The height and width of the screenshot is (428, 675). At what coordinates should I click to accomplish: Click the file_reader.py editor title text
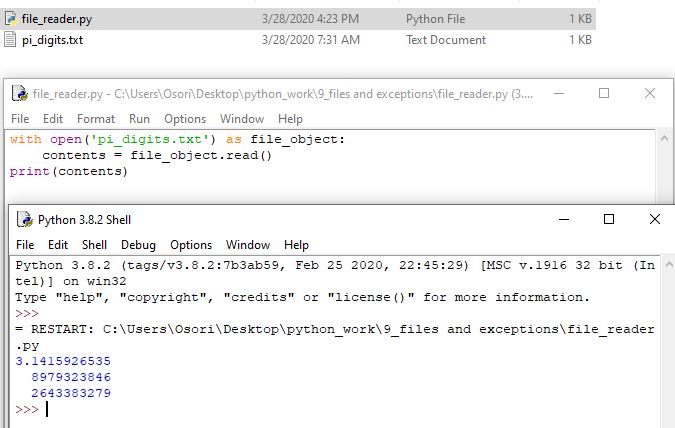click(x=283, y=94)
